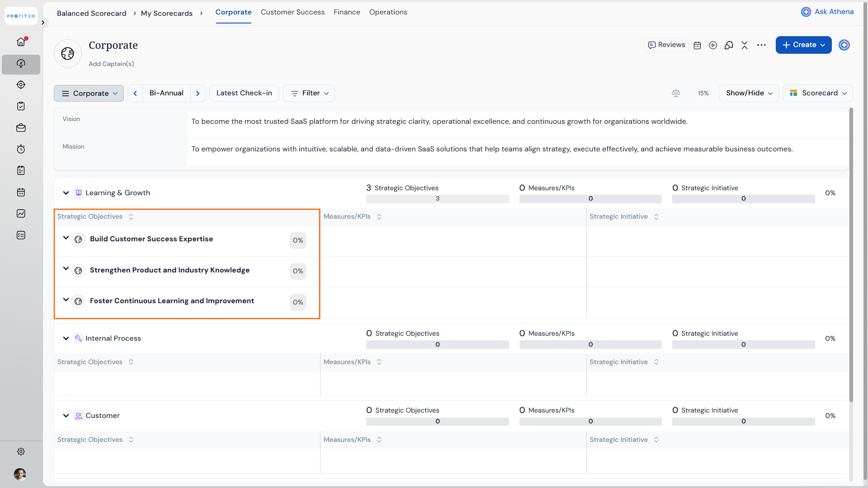Sort Measures/KPIs column under Learning & Growth
The image size is (868, 488).
[x=379, y=217]
